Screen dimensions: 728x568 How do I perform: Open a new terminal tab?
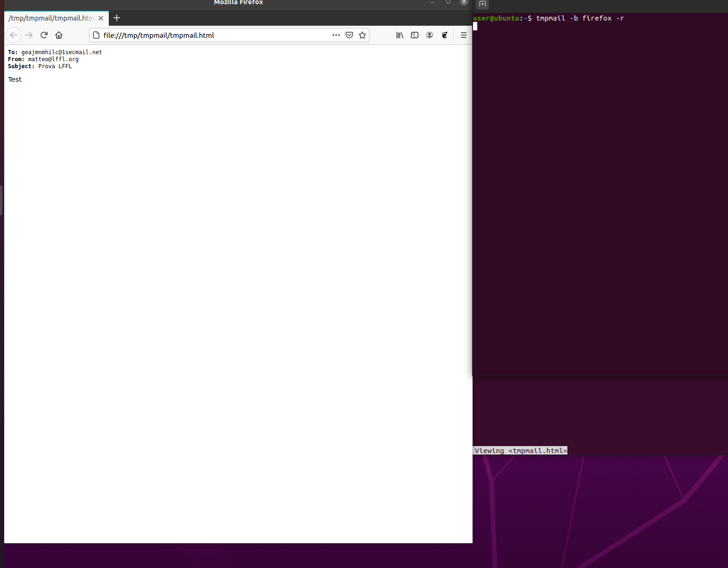[483, 4]
